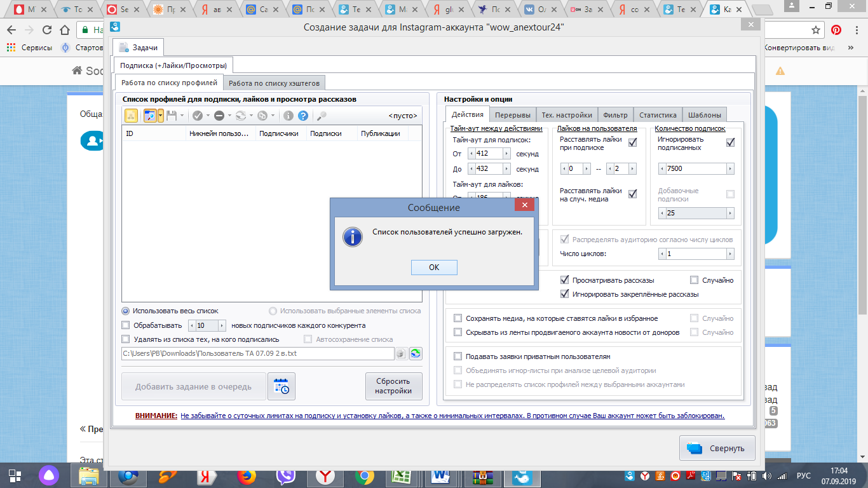Screen dimensions: 868x488
Task: Enable Подавать заявки приватным пользователям checkbox
Action: coord(458,356)
